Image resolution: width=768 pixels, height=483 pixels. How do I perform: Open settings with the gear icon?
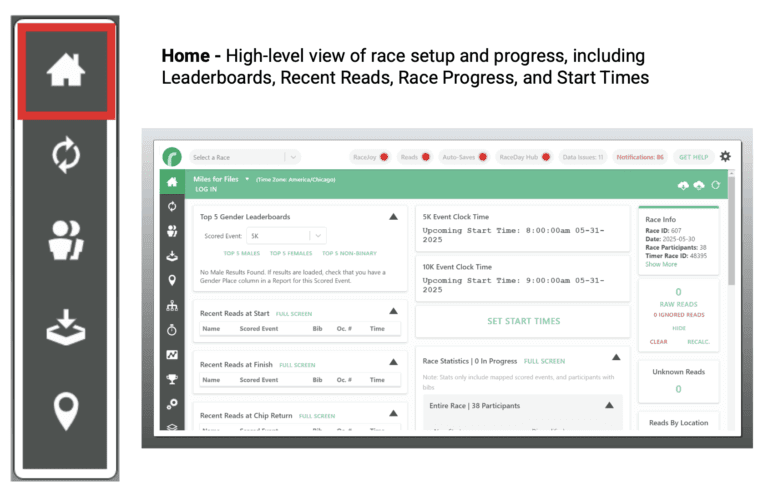(725, 156)
